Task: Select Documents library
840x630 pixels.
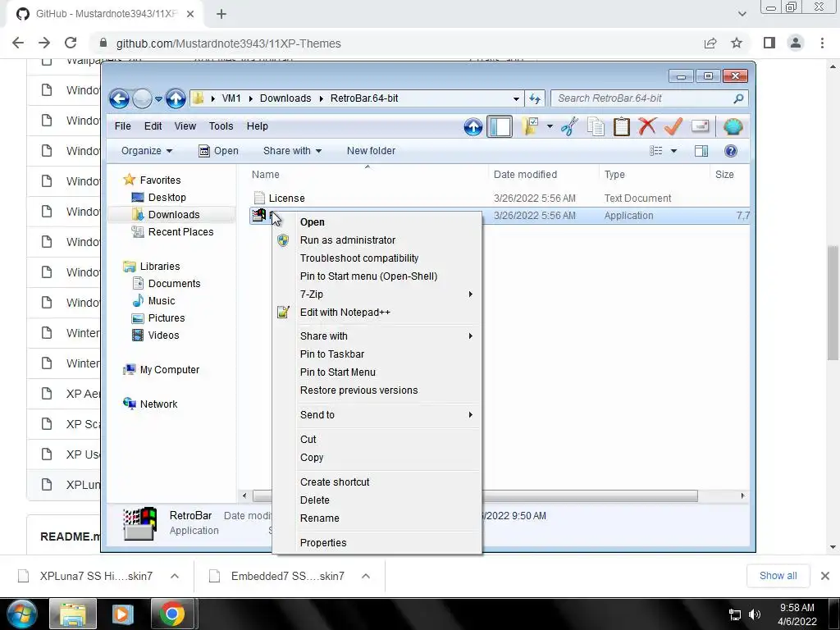Action: [174, 283]
